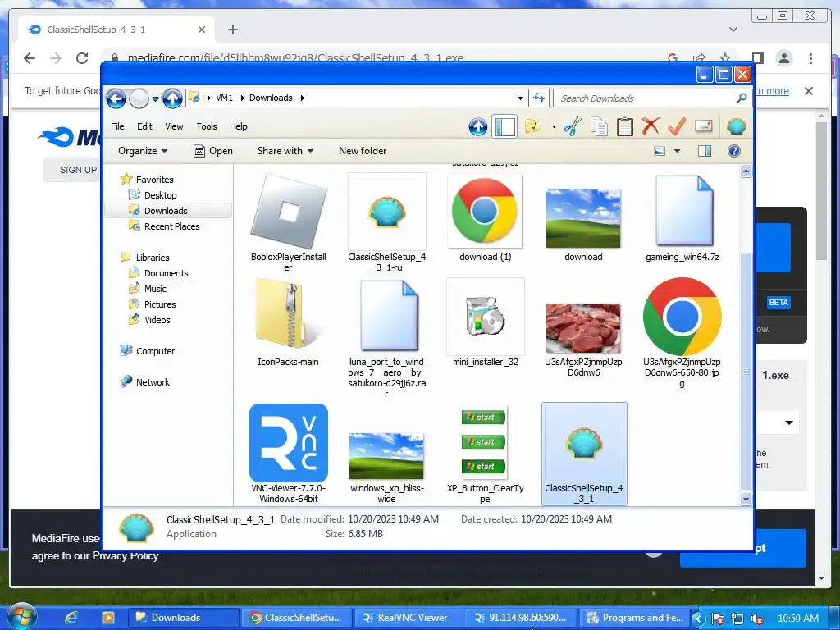
Task: Click the Change your view icon
Action: tap(660, 151)
